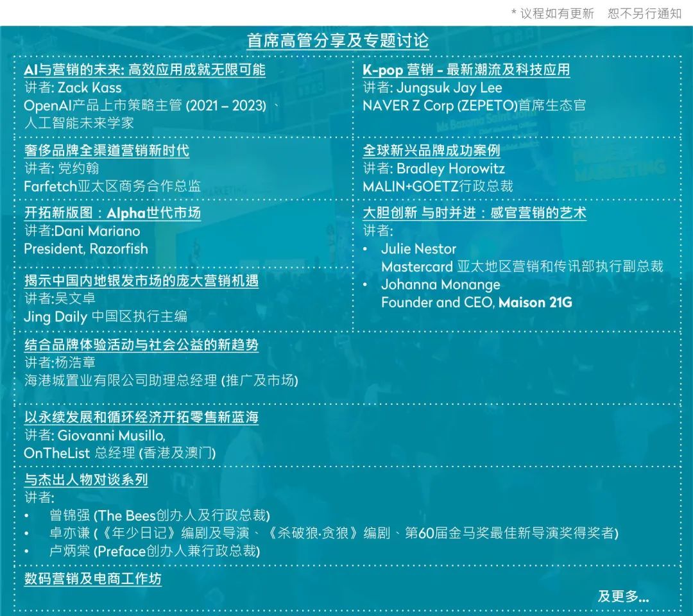The width and height of the screenshot is (693, 616).
Task: Open the session 以永续发展和循环经济开拓零售新蓝海
Action: (141, 417)
